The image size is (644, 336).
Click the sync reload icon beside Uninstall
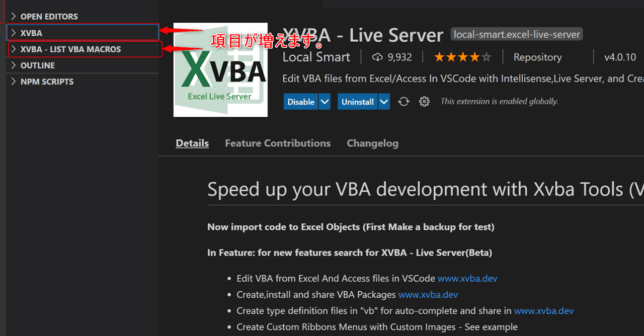click(x=404, y=102)
